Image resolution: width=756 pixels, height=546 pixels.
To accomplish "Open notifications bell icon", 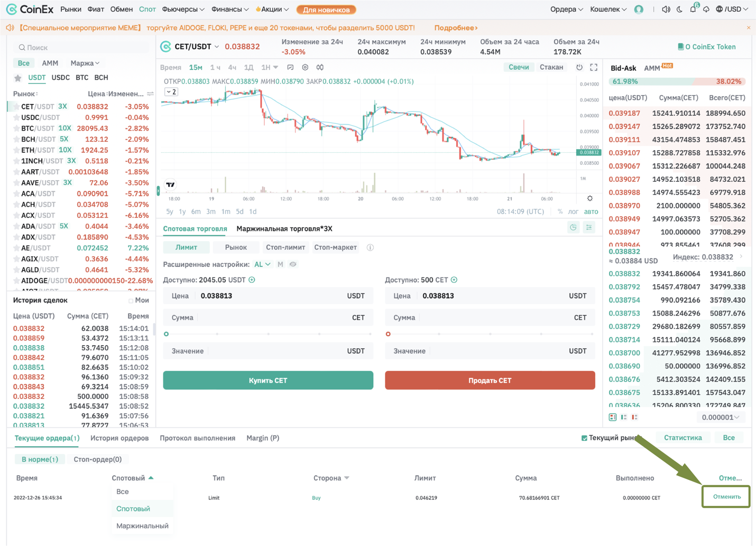I will tap(693, 9).
